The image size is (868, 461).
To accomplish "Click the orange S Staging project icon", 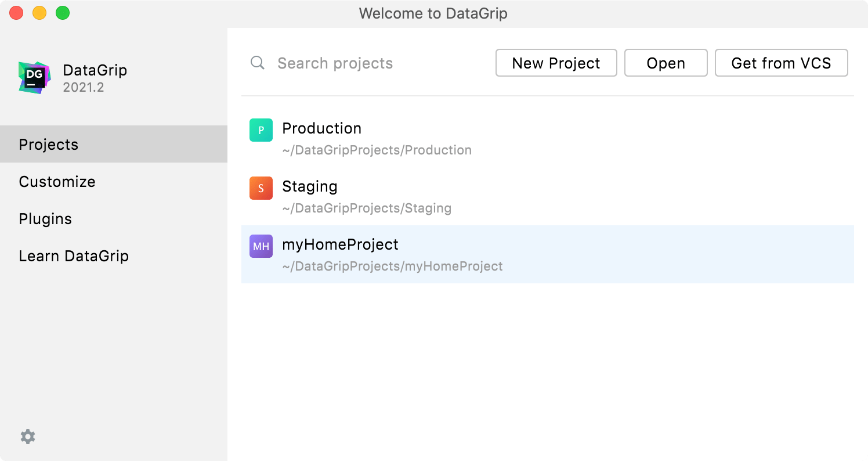I will click(x=261, y=188).
